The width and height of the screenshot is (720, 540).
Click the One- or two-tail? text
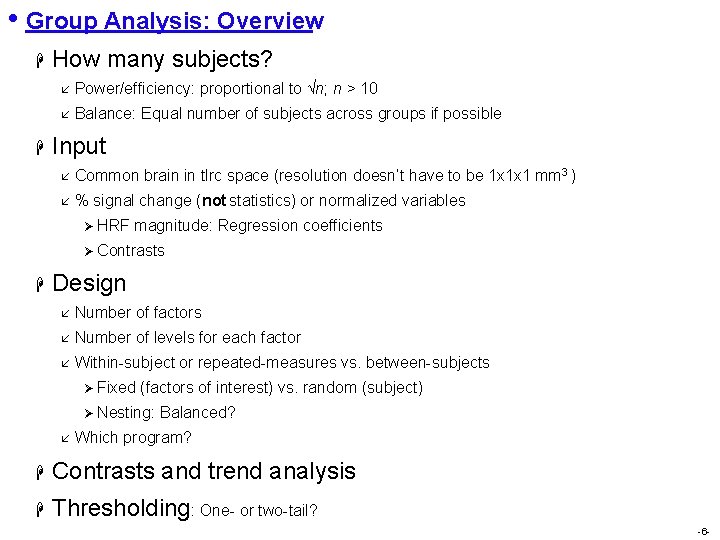pos(259,511)
